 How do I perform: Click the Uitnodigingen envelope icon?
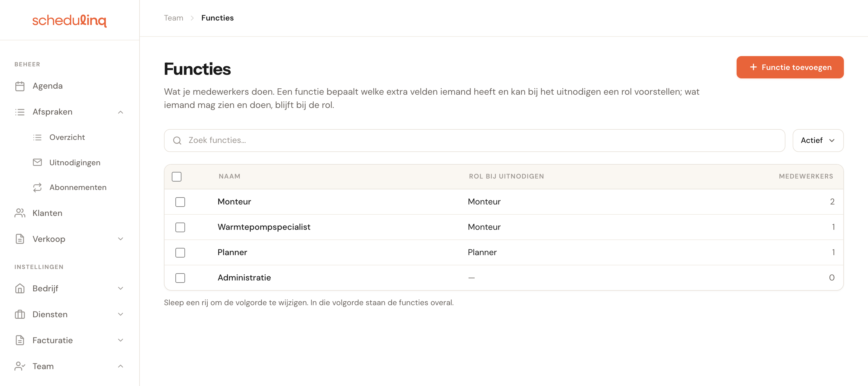click(x=37, y=163)
